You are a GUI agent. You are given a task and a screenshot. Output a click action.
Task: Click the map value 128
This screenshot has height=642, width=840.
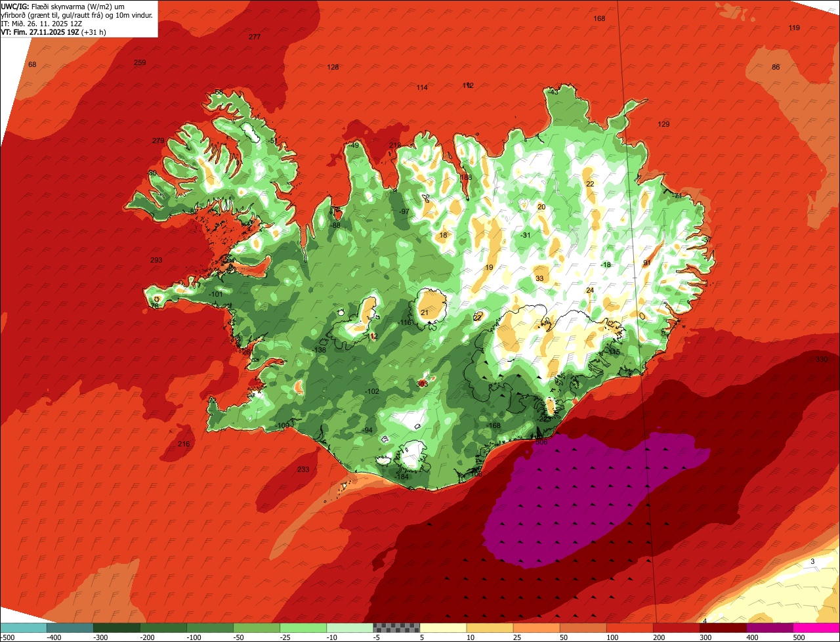pos(333,67)
